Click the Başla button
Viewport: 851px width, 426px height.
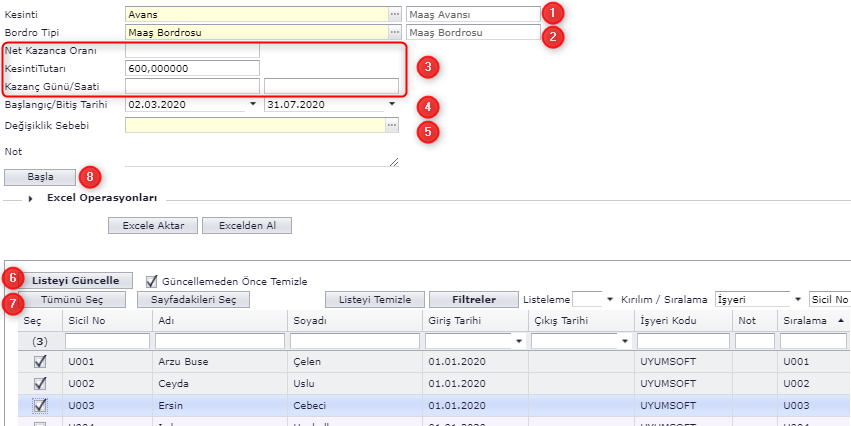click(x=40, y=177)
